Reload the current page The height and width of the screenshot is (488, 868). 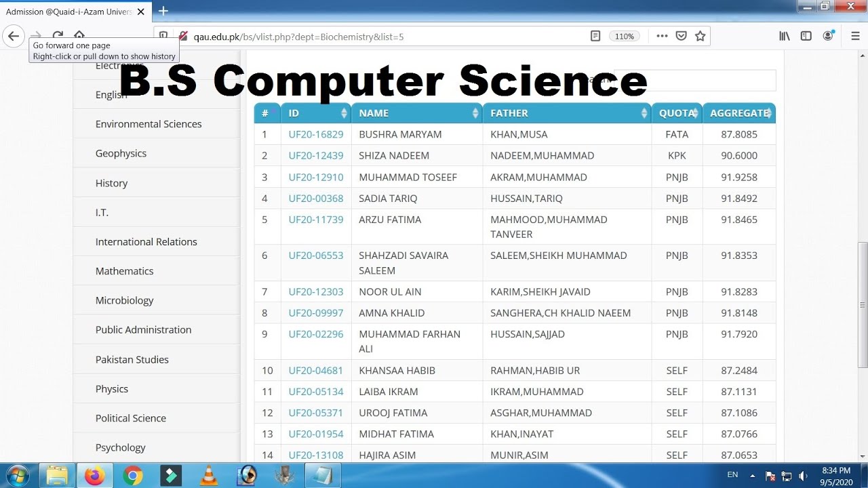pos(58,36)
